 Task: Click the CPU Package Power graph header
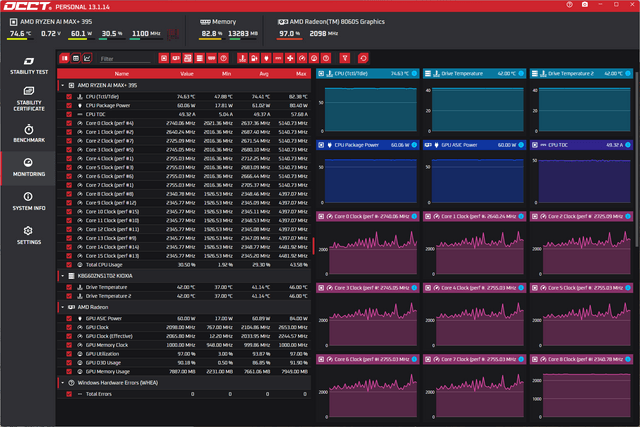pos(367,145)
